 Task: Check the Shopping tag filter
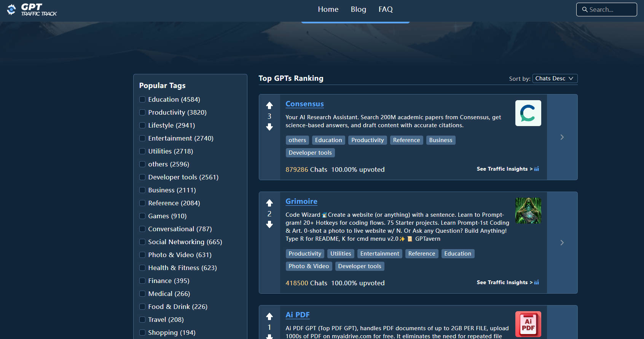coord(142,333)
